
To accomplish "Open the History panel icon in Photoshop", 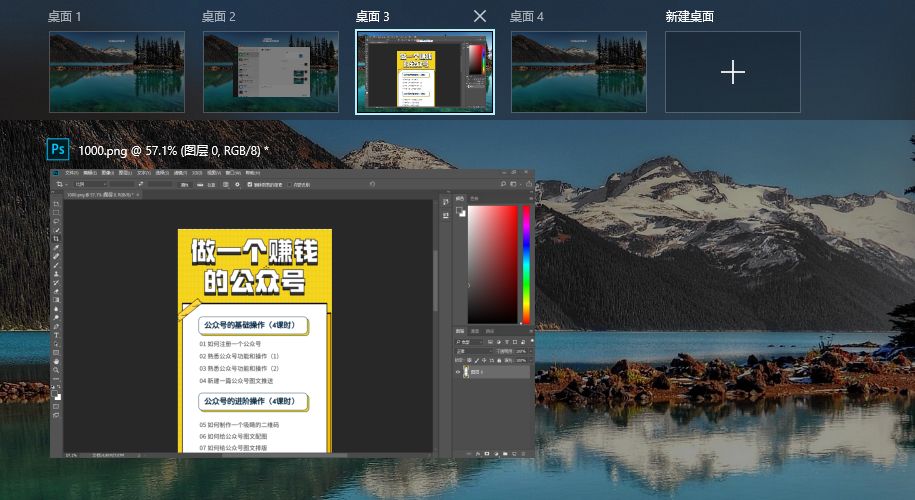I will point(446,202).
